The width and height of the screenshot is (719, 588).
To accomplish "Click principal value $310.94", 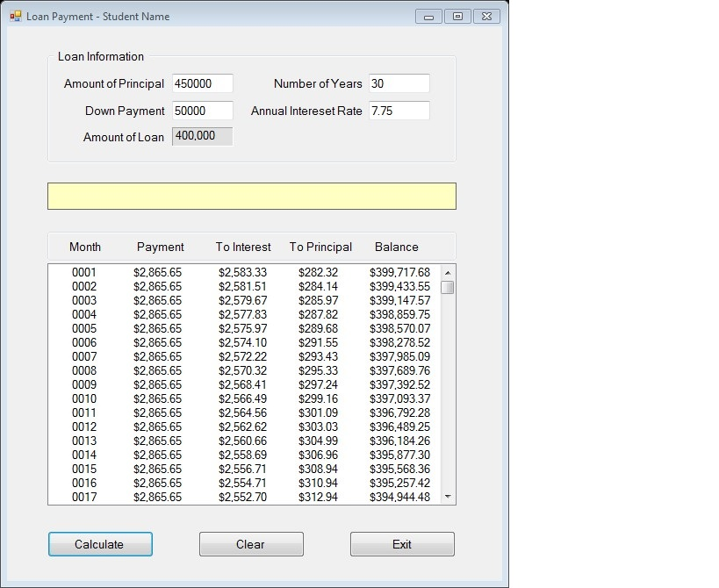I will (x=318, y=483).
